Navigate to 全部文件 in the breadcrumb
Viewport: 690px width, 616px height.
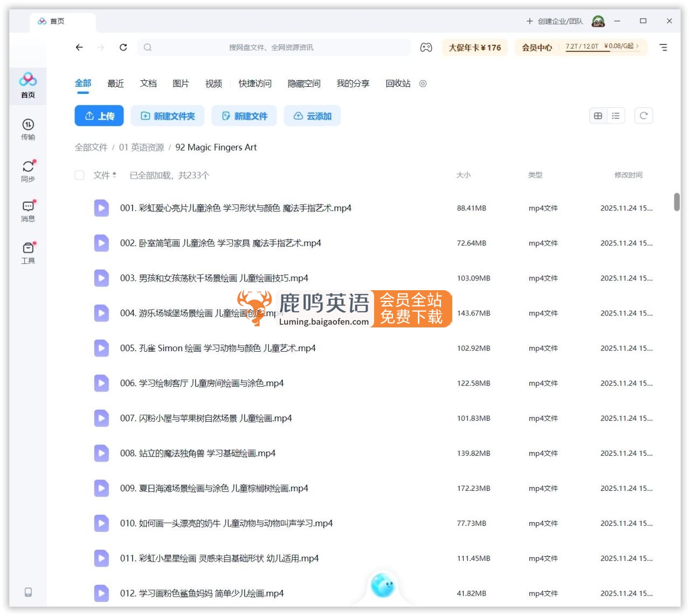[91, 147]
